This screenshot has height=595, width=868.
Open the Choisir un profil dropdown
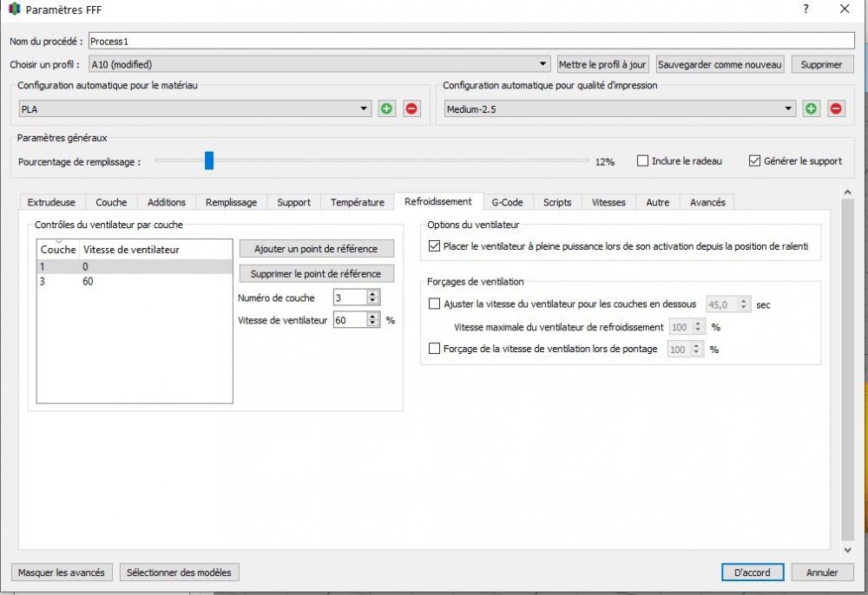[543, 64]
